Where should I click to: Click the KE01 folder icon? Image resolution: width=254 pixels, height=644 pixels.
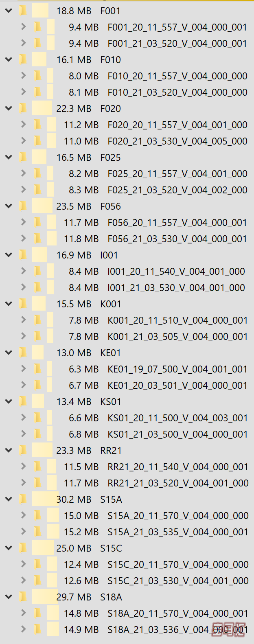click(23, 353)
